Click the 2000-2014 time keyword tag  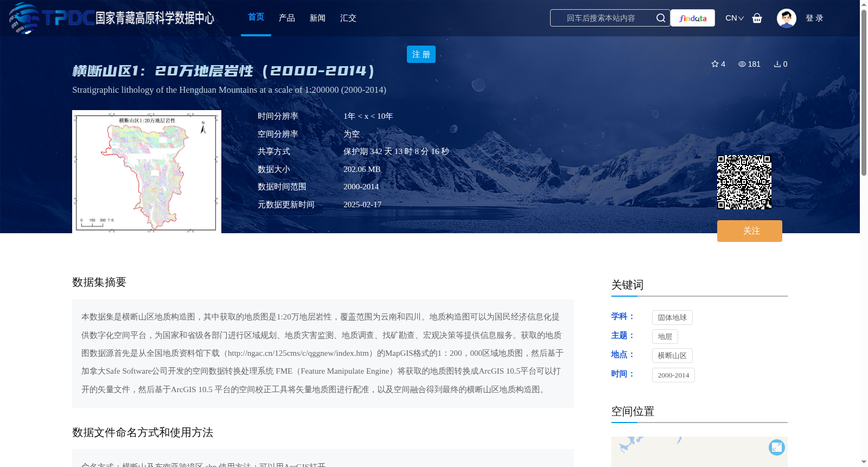(673, 375)
